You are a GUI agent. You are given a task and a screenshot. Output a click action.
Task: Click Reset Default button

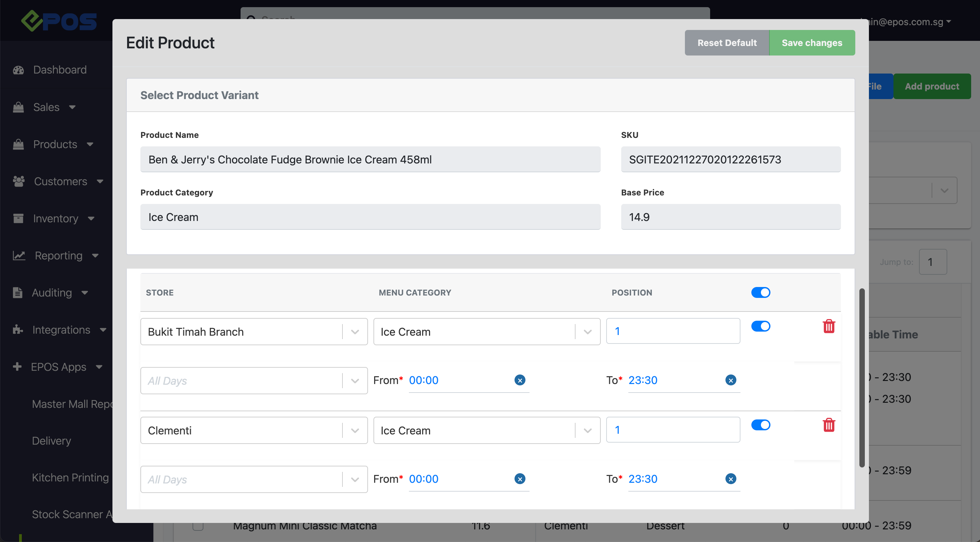[x=727, y=43]
